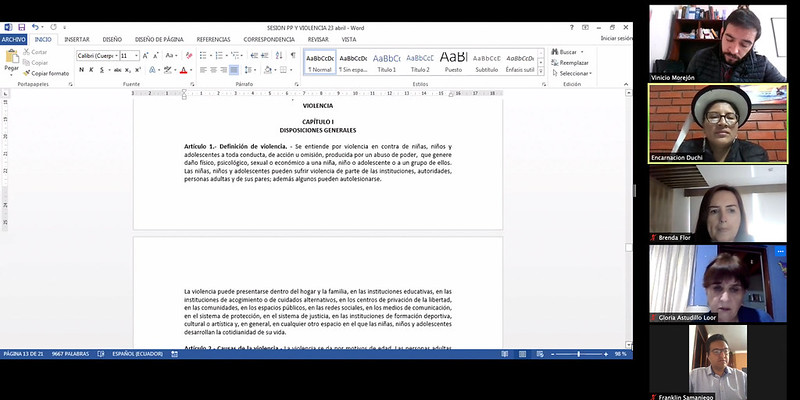Switch to the REFERENCIAS tab

[213, 39]
